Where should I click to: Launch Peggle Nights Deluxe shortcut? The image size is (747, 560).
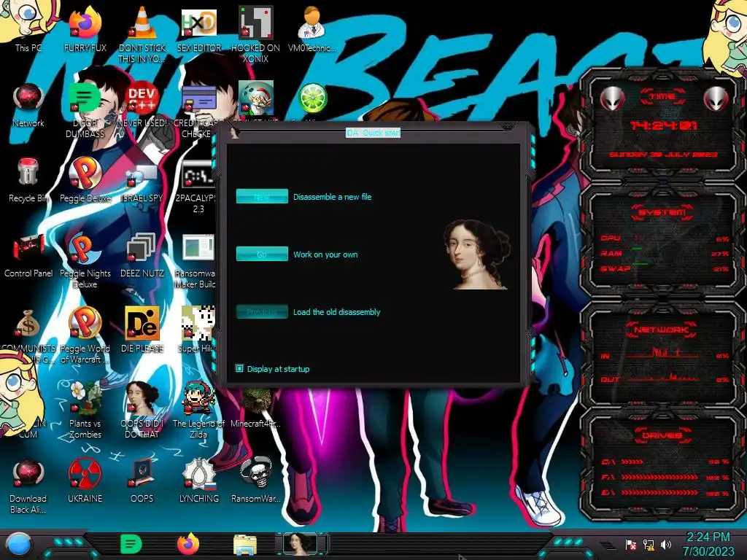point(85,261)
